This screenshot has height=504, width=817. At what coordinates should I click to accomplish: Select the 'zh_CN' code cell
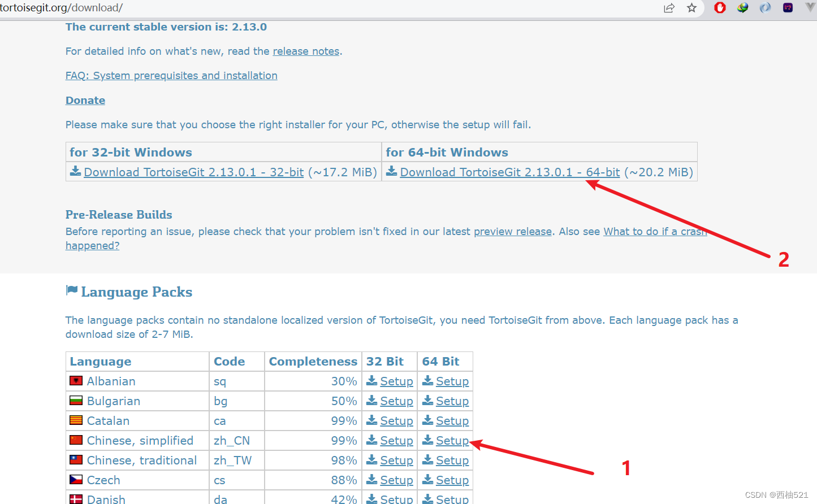(237, 441)
